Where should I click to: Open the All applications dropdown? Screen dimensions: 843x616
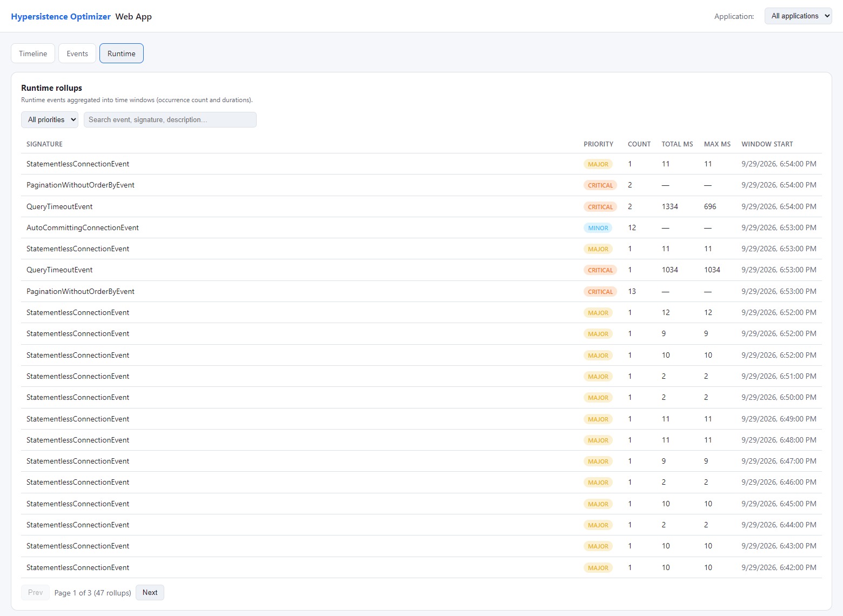(798, 16)
